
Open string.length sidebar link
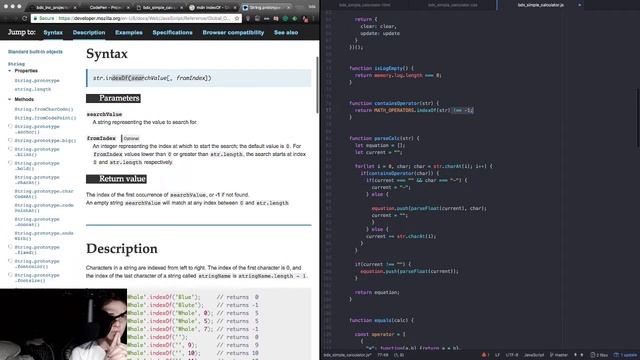[x=33, y=89]
